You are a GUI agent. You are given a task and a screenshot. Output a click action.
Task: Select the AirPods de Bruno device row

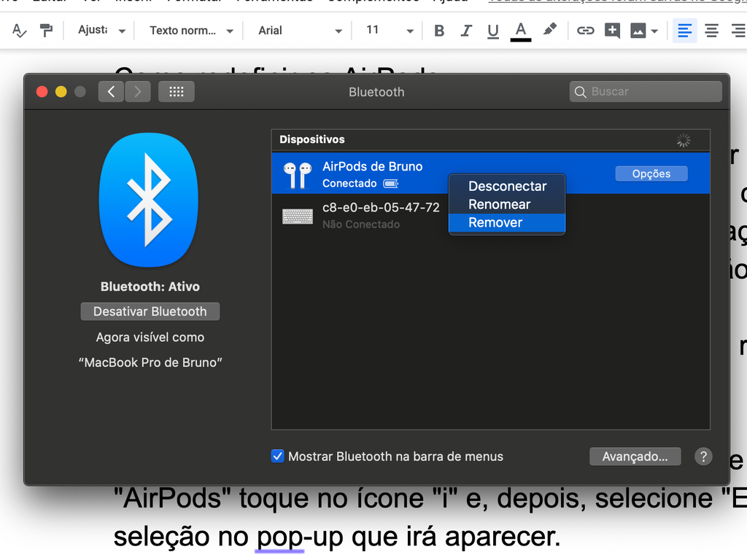(491, 174)
